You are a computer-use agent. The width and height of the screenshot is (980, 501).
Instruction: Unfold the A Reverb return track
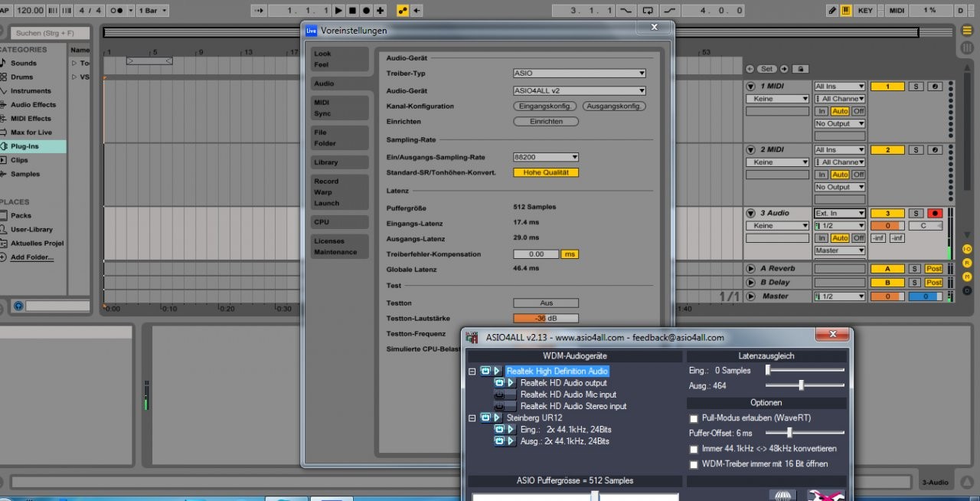750,269
